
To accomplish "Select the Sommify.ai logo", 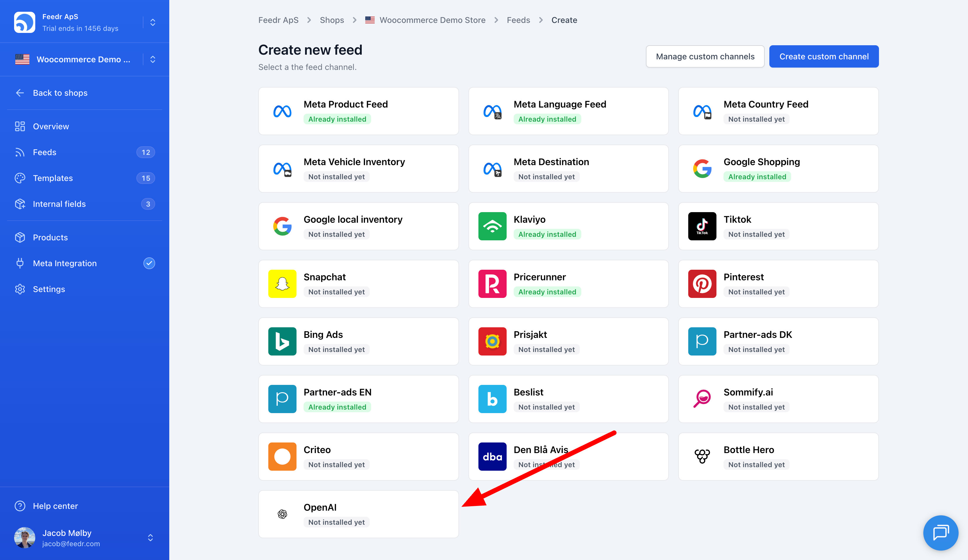I will point(702,399).
